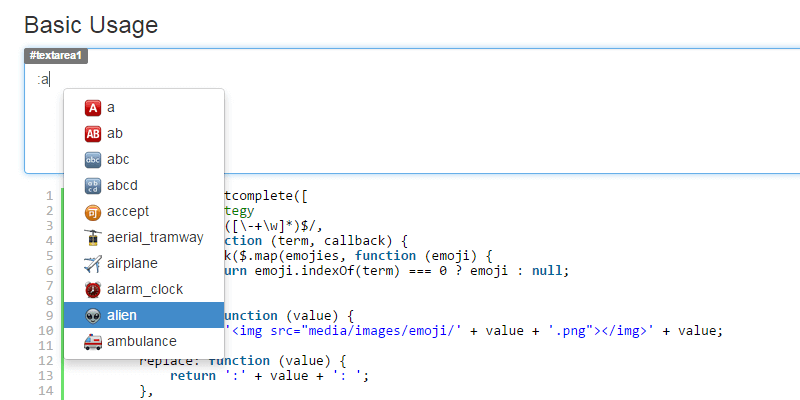Click line number 1 in code gutter
The image size is (800, 400).
[48, 196]
